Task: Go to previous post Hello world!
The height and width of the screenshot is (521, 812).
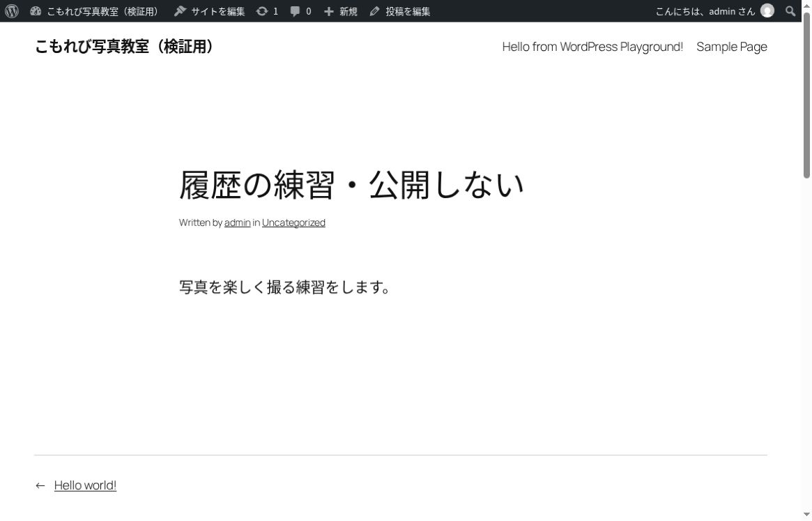Action: (86, 485)
